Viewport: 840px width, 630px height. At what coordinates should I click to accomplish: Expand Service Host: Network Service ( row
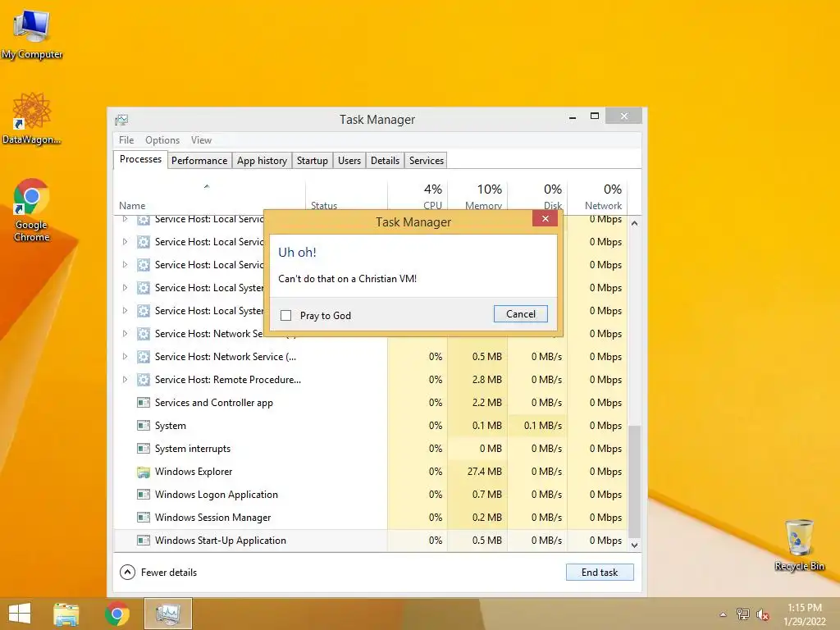tap(125, 357)
